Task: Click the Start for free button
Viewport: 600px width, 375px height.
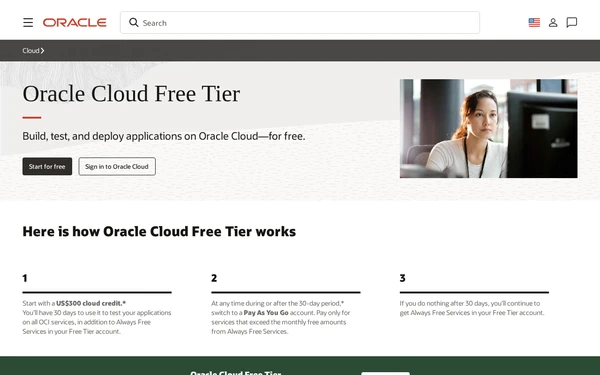Action: 47,166
